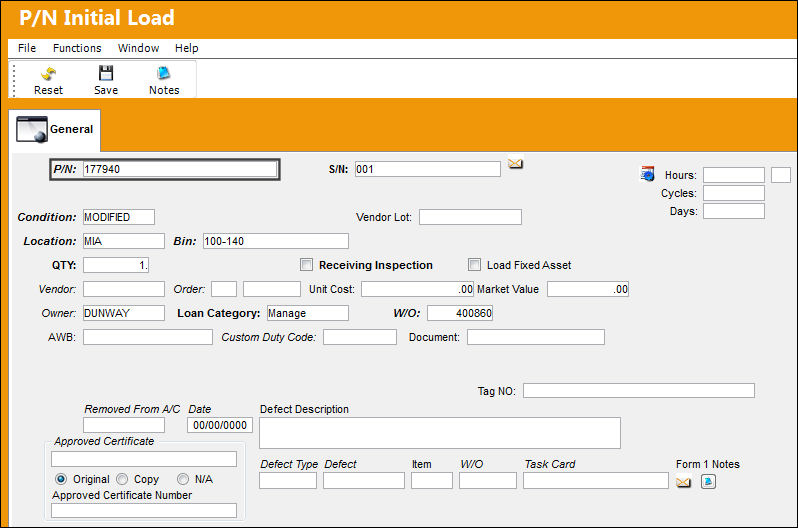
Task: Click the Save floppy disk icon
Action: coord(106,73)
